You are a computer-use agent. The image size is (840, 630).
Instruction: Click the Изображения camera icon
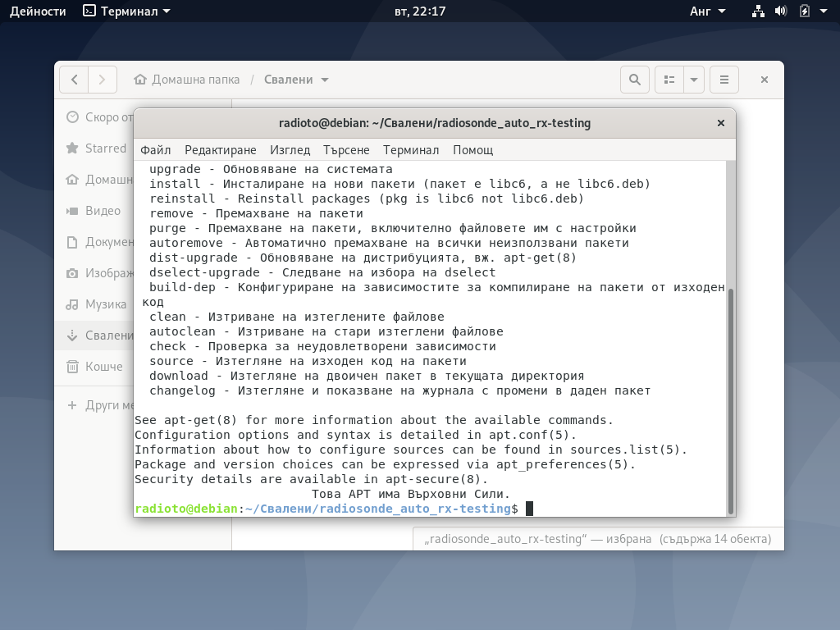tap(72, 273)
